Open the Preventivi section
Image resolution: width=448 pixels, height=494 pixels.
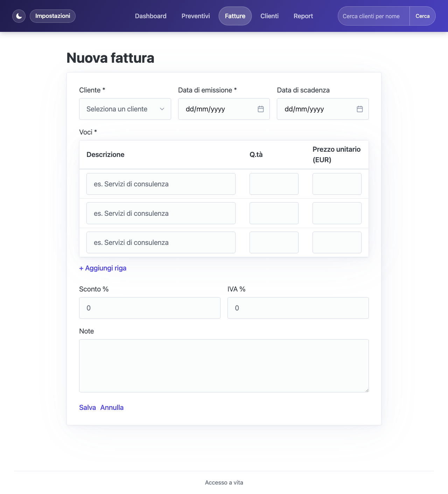[x=196, y=16]
